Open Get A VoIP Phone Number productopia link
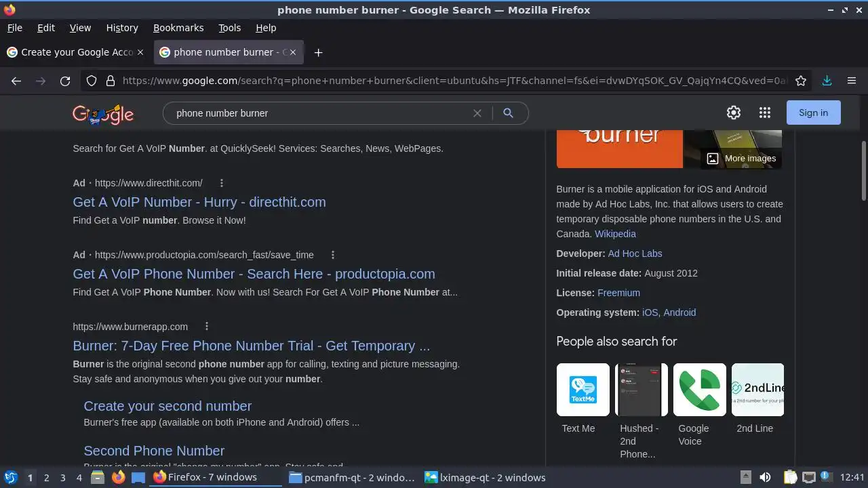868x488 pixels. coord(254,274)
